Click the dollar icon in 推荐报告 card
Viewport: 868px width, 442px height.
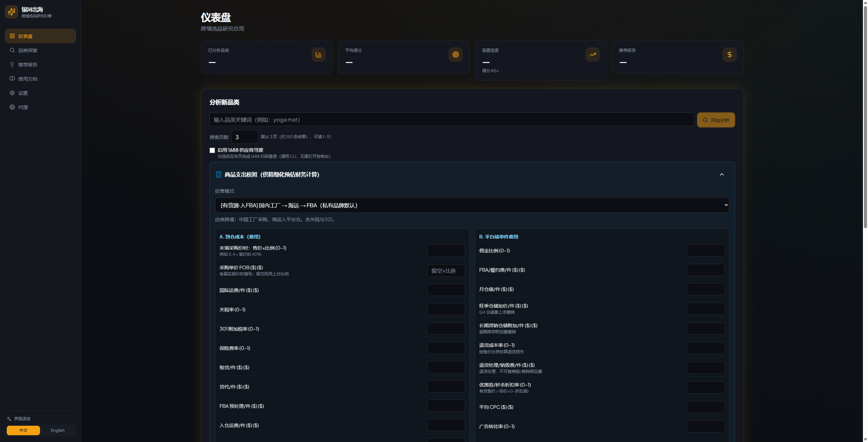(x=729, y=55)
